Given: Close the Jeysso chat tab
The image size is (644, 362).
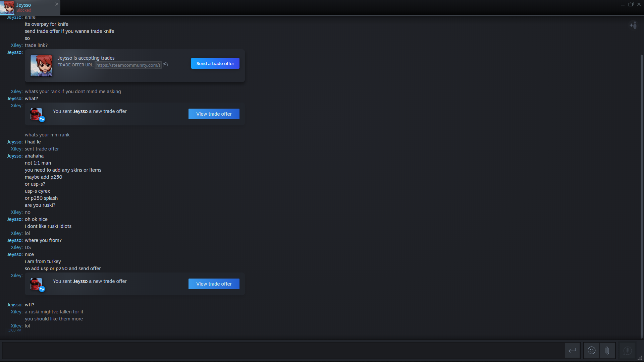Looking at the screenshot, I should [57, 4].
